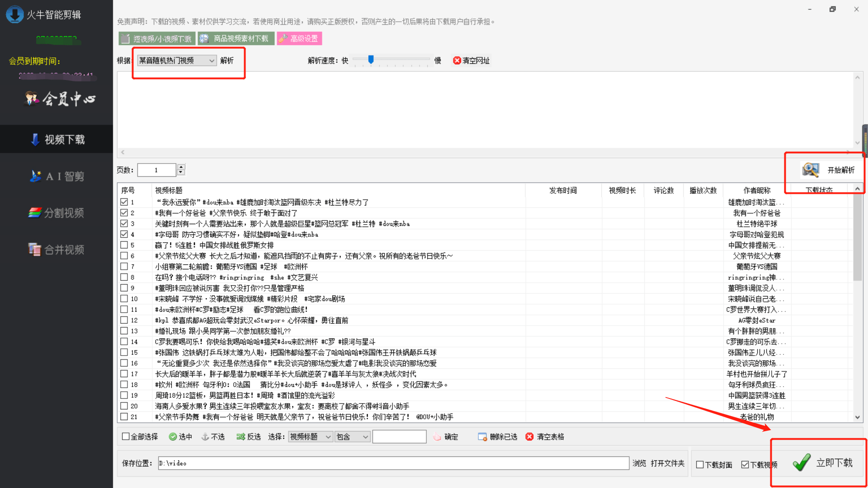Decrease page number with down spinner

[x=181, y=173]
